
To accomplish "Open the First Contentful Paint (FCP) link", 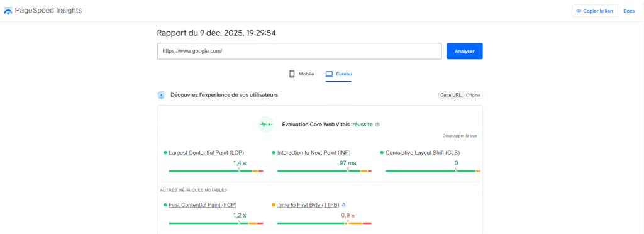I will pos(203,204).
